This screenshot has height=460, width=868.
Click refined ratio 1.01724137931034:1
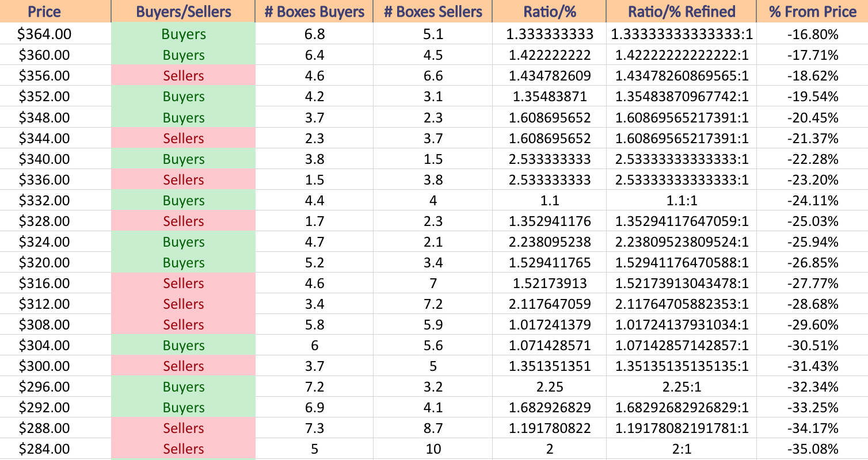(682, 324)
